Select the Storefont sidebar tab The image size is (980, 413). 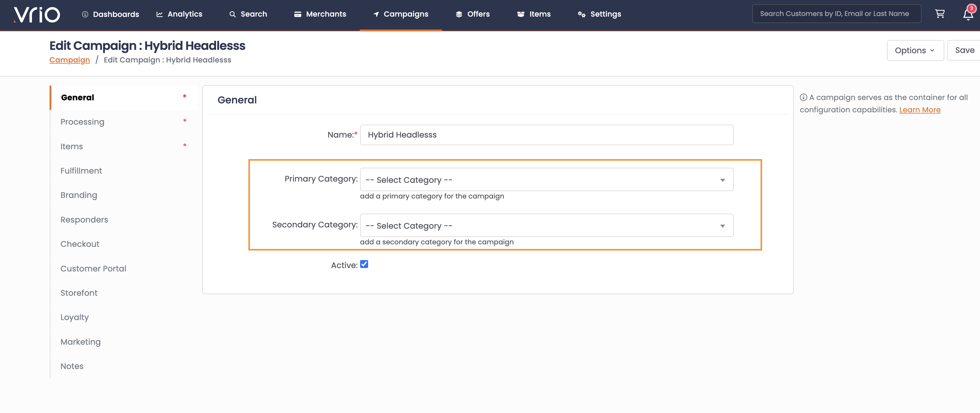[x=124, y=293]
